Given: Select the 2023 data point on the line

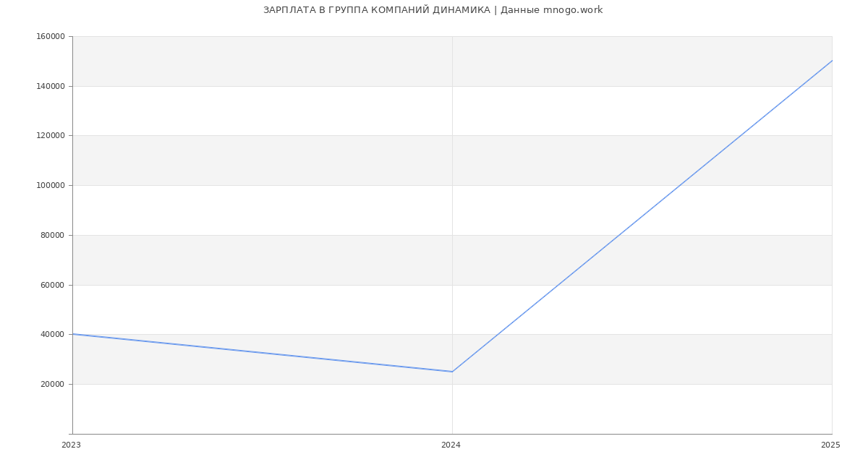Looking at the screenshot, I should coord(73,334).
